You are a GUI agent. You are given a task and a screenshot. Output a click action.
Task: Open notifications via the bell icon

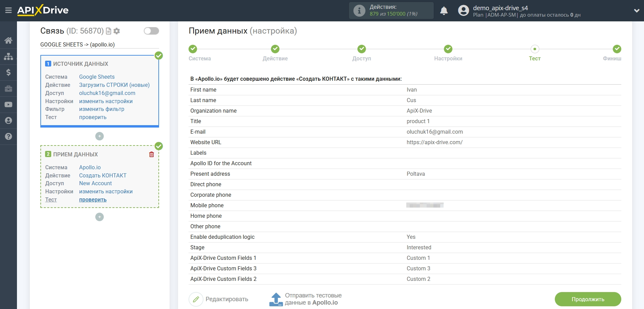coord(444,11)
